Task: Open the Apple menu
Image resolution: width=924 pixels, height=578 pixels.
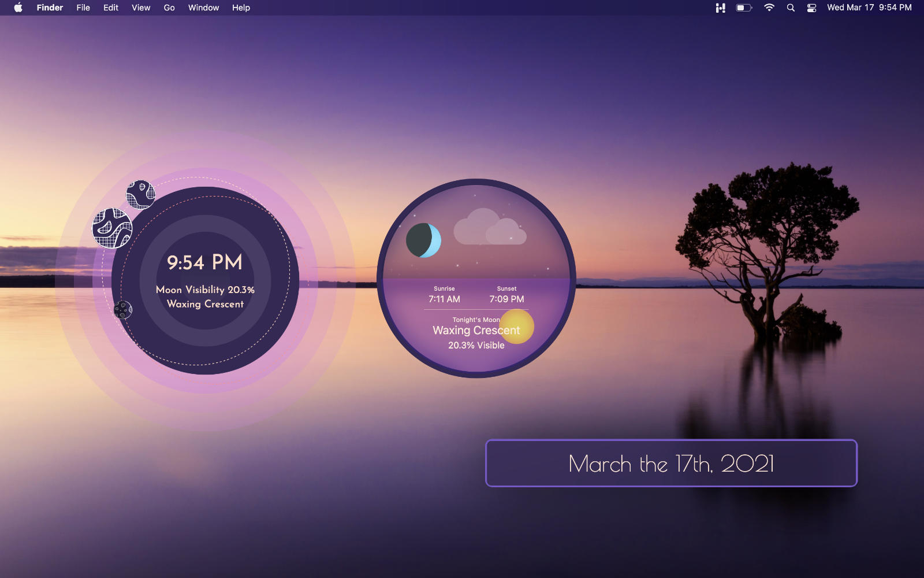Action: pyautogui.click(x=18, y=8)
